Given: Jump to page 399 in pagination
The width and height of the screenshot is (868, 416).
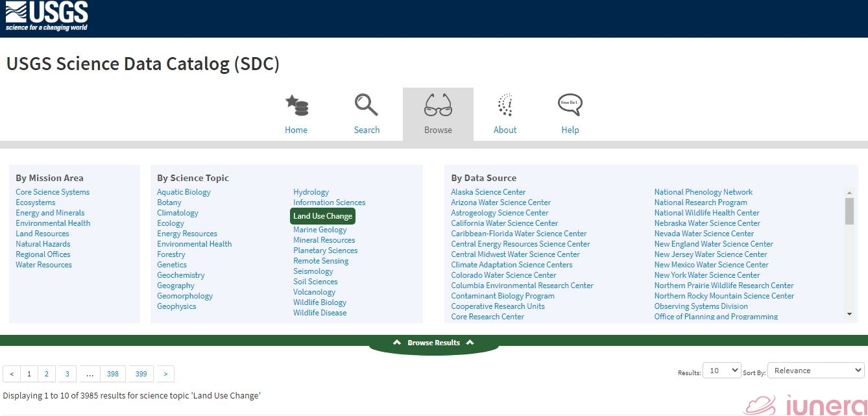Looking at the screenshot, I should pos(141,374).
